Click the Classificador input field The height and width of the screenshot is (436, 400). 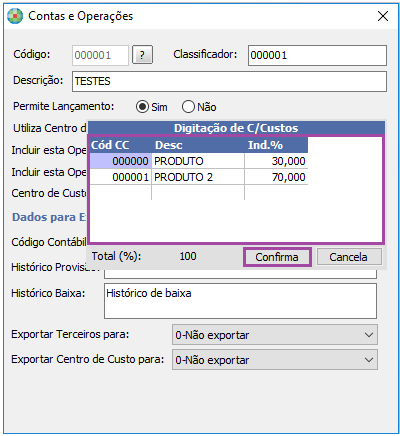coord(317,55)
